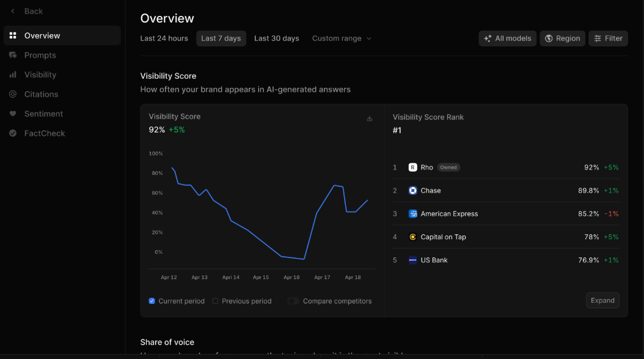Click the Back link
Image resolution: width=644 pixels, height=359 pixels.
[33, 11]
